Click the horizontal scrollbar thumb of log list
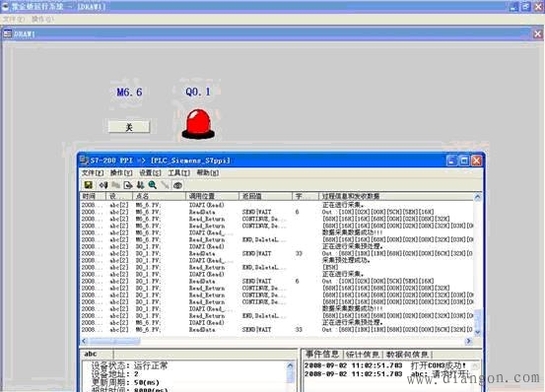 tap(114, 341)
